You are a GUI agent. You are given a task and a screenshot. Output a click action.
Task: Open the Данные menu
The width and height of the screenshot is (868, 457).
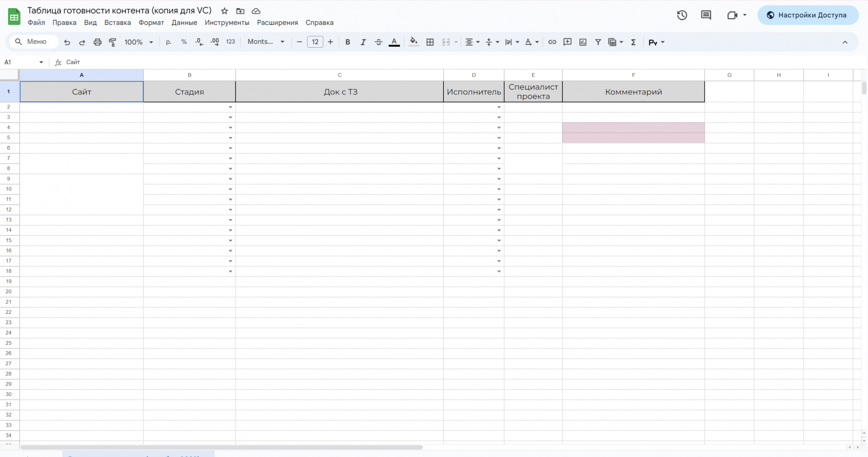(184, 23)
